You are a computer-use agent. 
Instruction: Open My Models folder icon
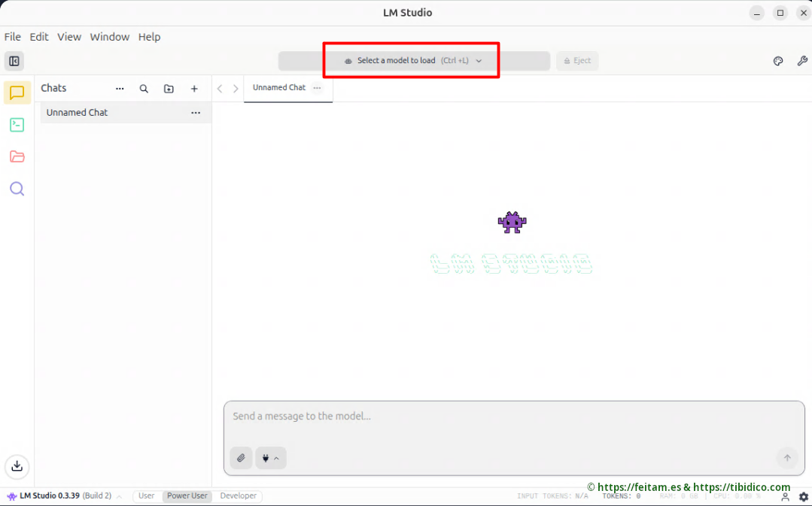(17, 156)
